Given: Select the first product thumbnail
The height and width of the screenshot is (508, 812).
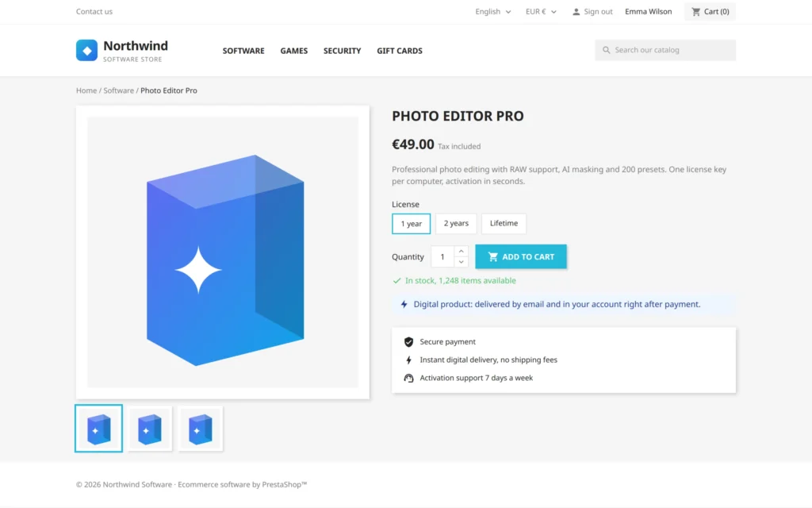Looking at the screenshot, I should (x=98, y=428).
